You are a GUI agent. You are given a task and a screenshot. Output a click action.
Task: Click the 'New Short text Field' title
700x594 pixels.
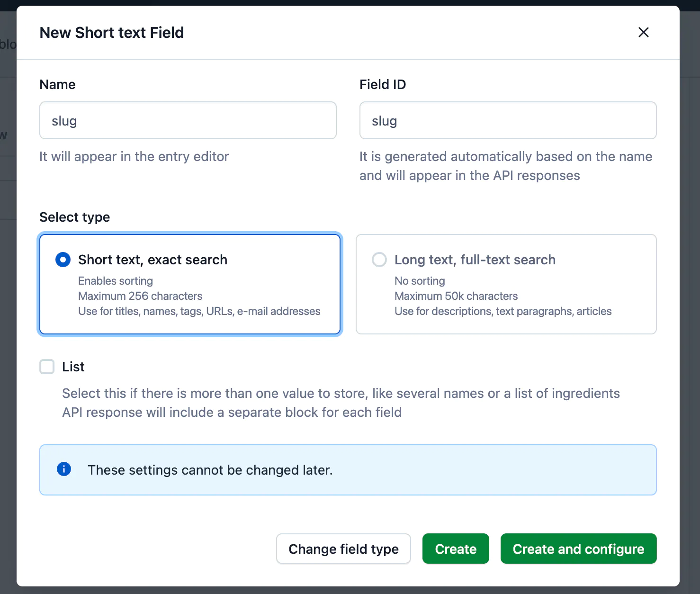(x=112, y=33)
